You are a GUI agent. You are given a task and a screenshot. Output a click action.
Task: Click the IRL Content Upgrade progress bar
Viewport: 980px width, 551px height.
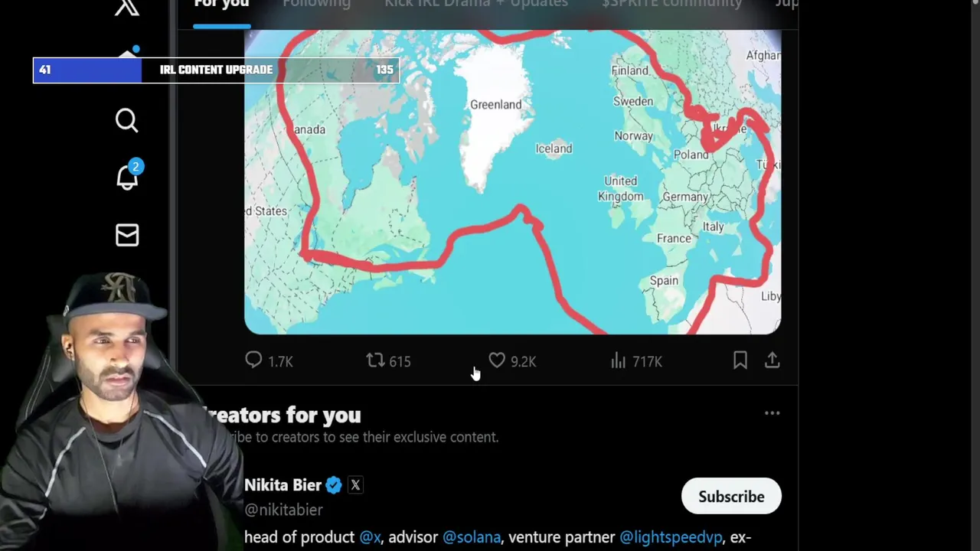(x=216, y=70)
